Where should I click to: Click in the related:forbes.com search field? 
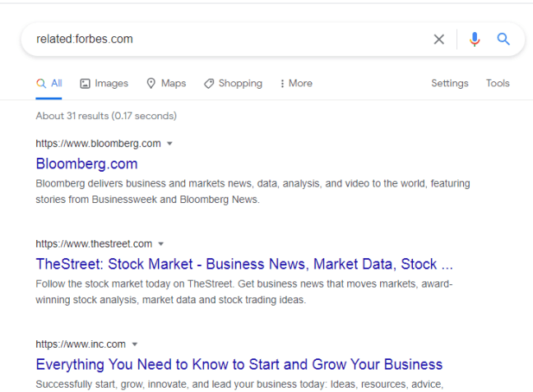(222, 39)
